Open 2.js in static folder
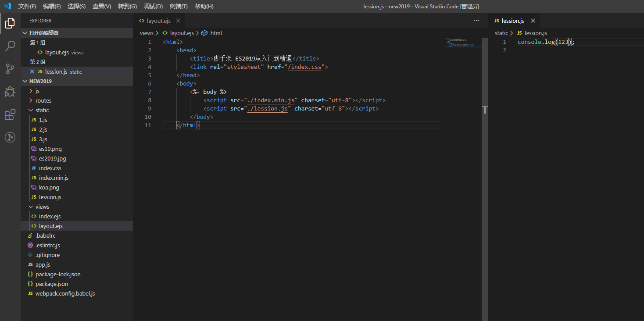 (x=77, y=129)
